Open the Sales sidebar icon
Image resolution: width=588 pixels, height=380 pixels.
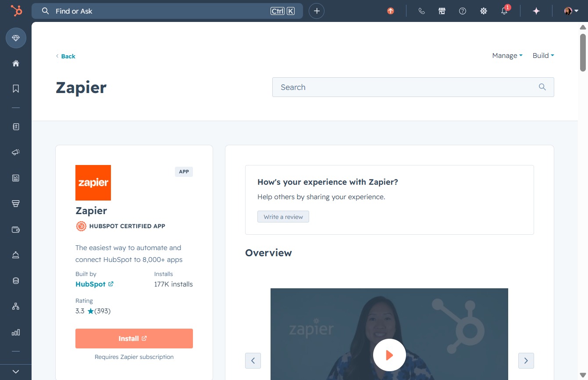(16, 204)
